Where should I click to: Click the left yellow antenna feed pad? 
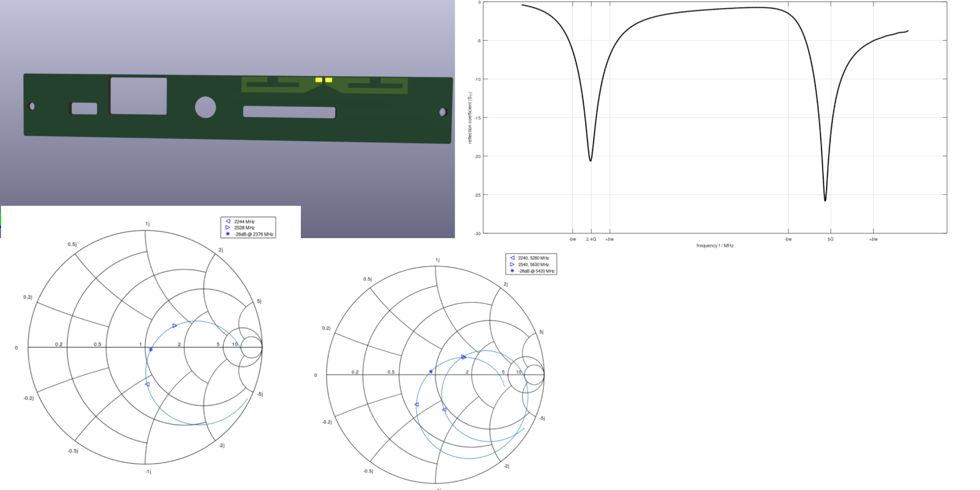pyautogui.click(x=318, y=80)
